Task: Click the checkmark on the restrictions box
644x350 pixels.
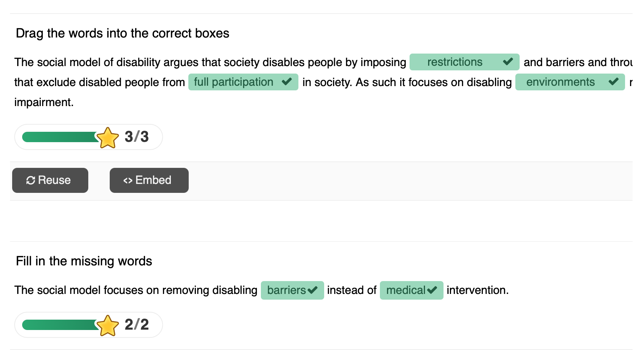Action: [507, 62]
